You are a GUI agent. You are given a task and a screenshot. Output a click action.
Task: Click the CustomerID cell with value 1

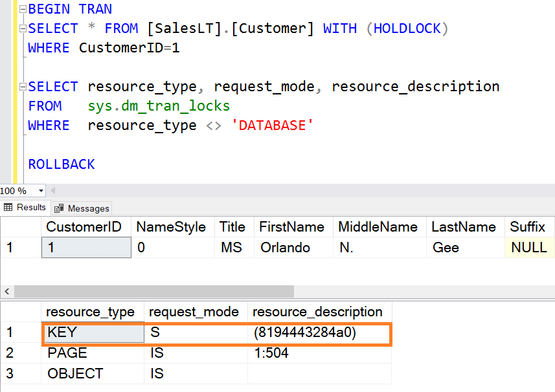tap(86, 248)
